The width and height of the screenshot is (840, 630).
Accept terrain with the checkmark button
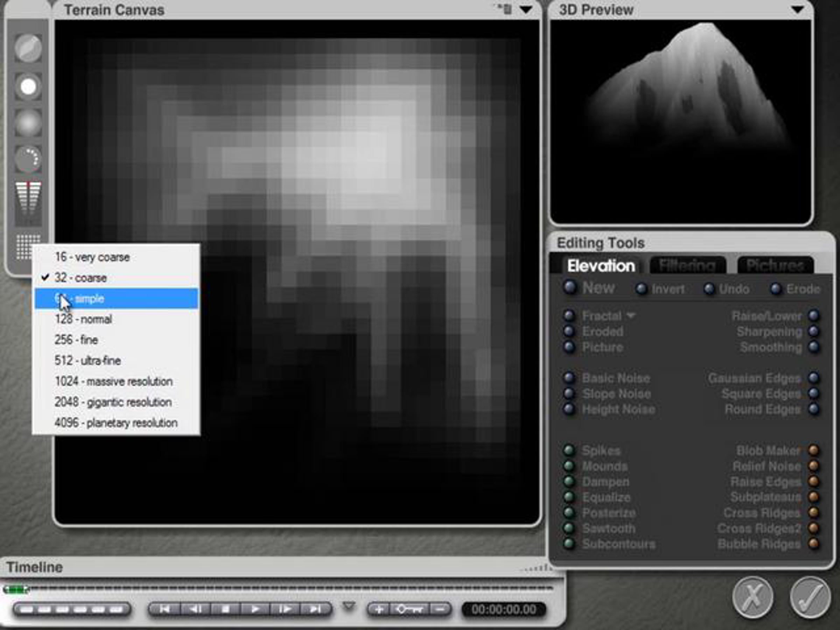pos(810,598)
